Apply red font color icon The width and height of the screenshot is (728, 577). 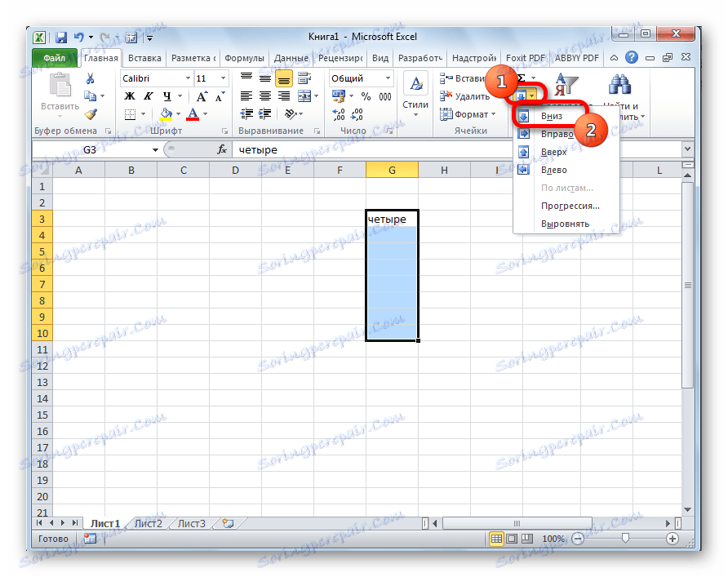pyautogui.click(x=194, y=113)
